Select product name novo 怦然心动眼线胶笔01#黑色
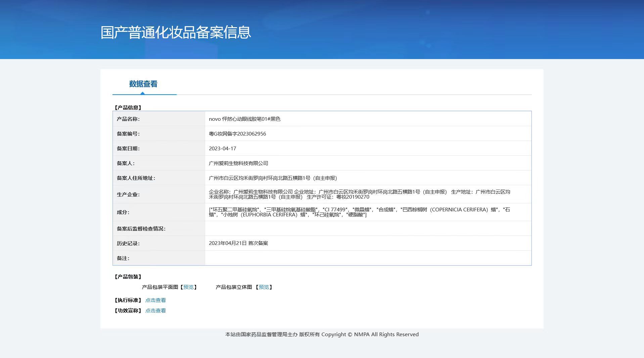Viewport: 644px width, 358px height. (244, 119)
